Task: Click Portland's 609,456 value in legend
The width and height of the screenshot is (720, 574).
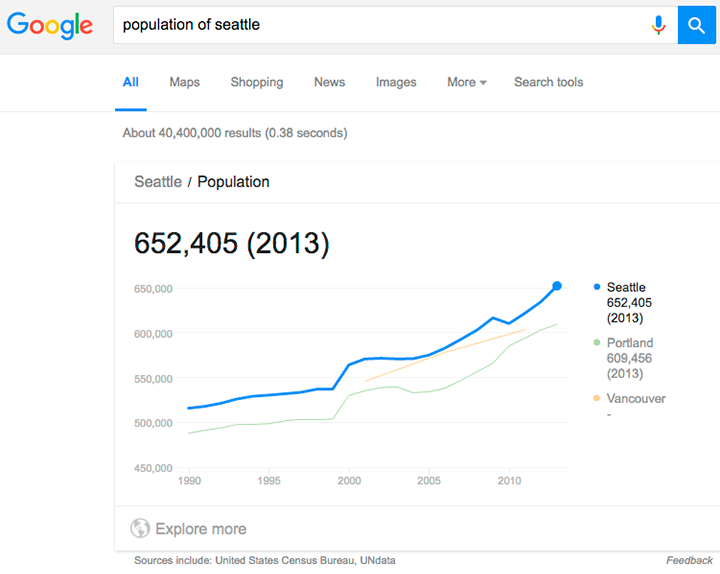Action: coord(629,358)
